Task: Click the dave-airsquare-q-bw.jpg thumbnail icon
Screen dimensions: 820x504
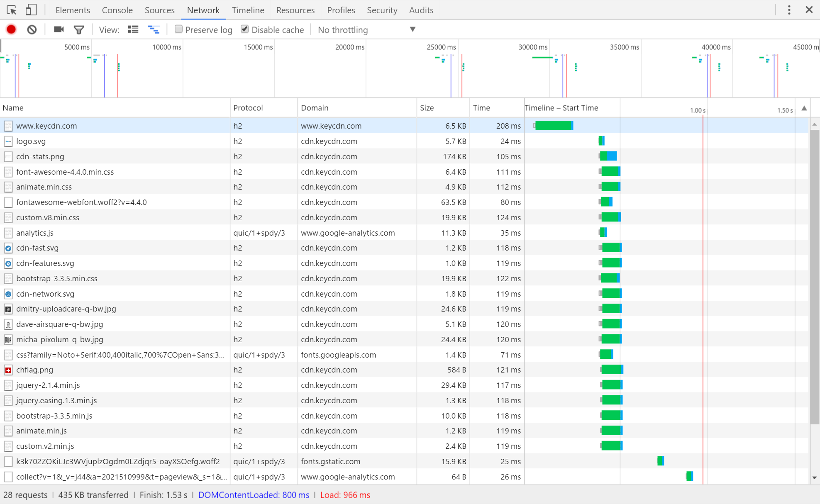Action: pyautogui.click(x=8, y=324)
